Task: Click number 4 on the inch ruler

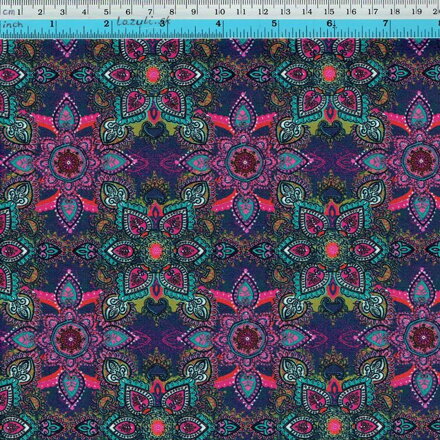Action: point(218,24)
